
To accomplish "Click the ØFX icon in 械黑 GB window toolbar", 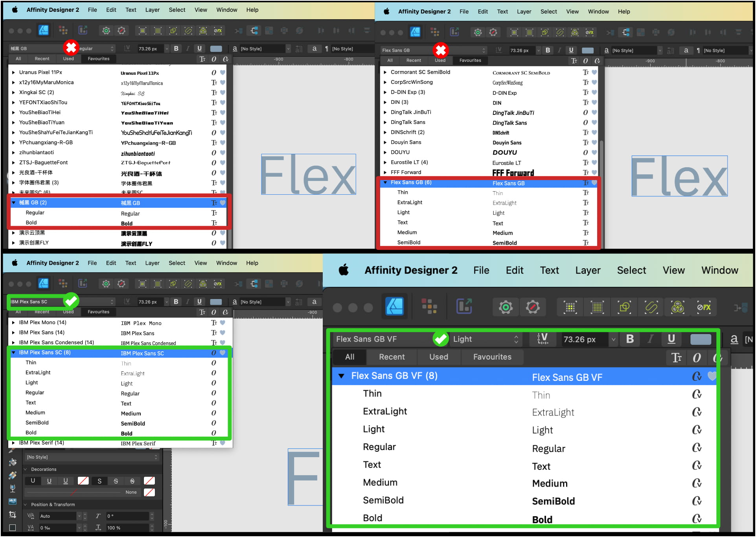I will click(x=217, y=30).
